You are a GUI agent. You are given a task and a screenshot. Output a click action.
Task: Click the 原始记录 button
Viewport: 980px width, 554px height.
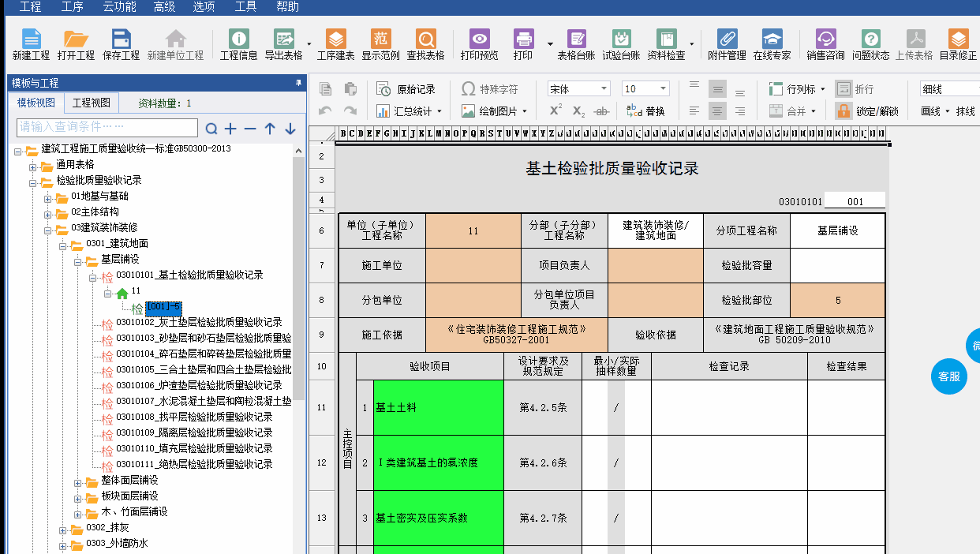click(406, 89)
